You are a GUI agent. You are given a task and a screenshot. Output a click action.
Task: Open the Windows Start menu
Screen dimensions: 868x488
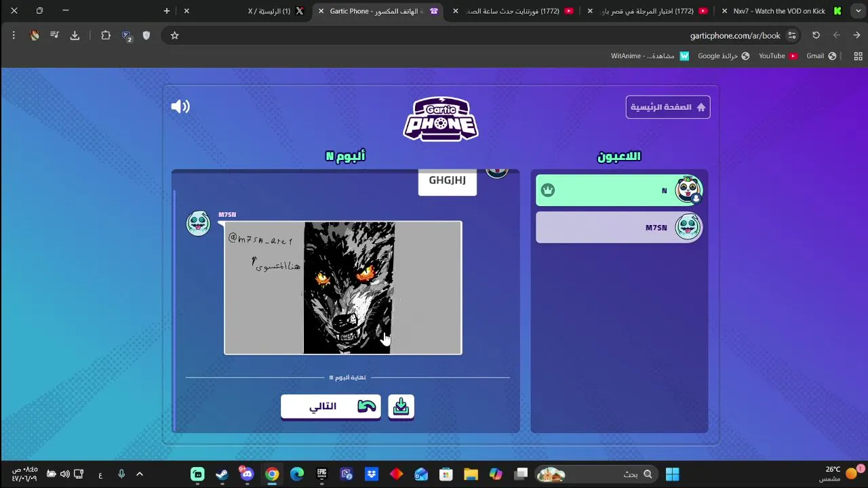672,474
